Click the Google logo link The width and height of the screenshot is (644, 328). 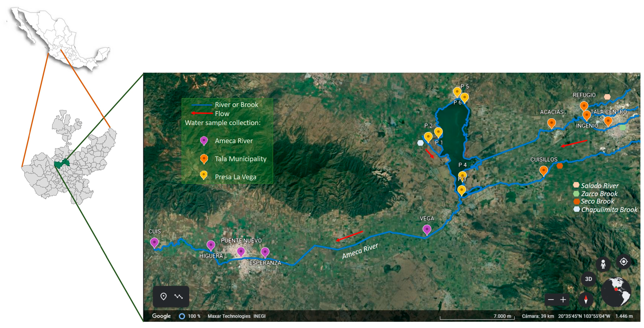click(161, 316)
